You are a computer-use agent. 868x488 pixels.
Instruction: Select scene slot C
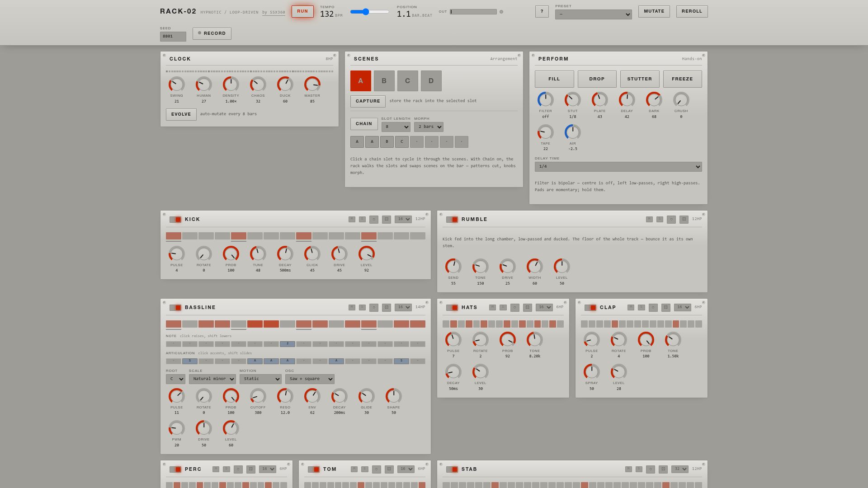(408, 81)
